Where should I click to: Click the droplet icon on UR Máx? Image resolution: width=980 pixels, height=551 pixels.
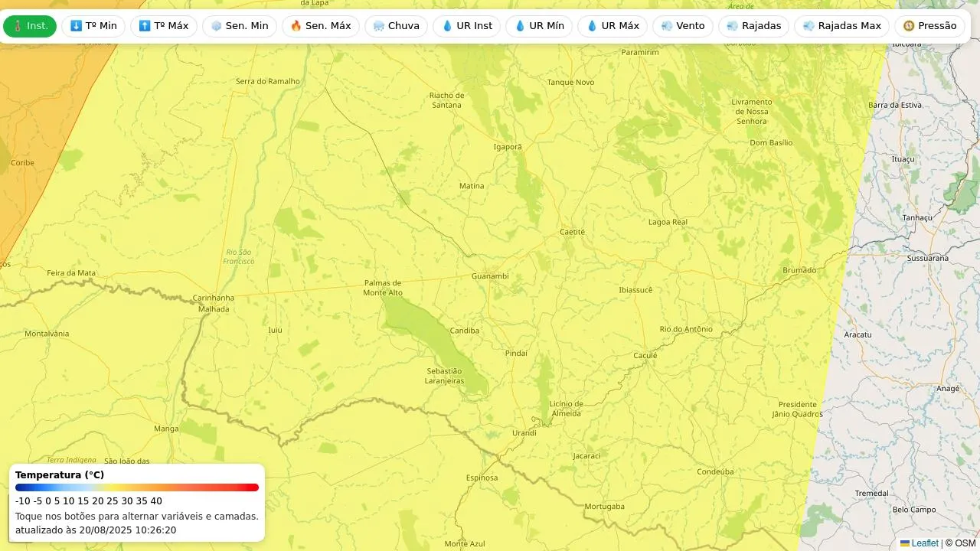[592, 26]
